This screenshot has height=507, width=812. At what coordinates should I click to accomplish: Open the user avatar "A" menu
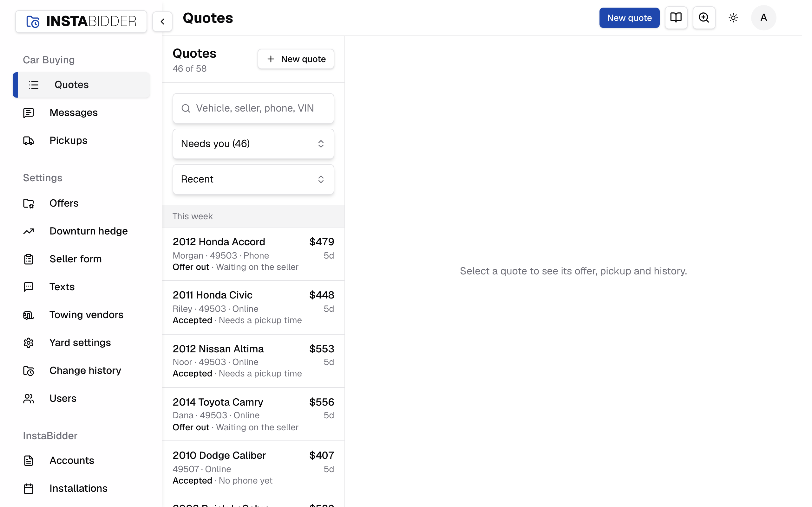pos(763,18)
